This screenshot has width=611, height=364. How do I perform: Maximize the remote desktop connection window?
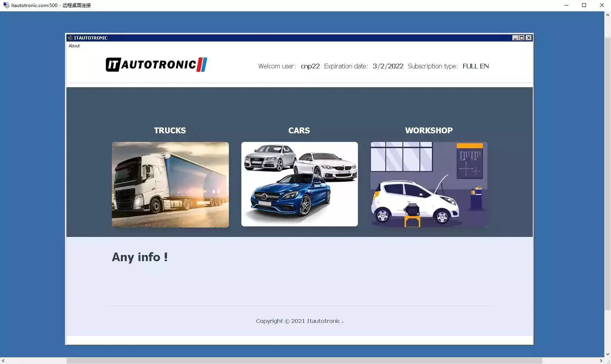(584, 5)
